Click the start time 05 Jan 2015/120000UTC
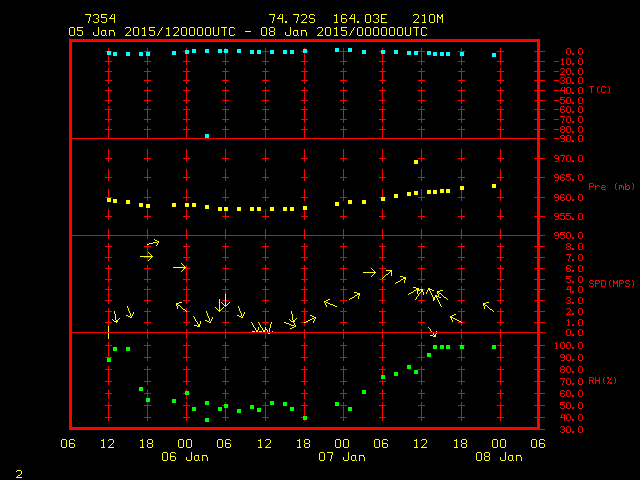This screenshot has height=480, width=640. (x=152, y=32)
